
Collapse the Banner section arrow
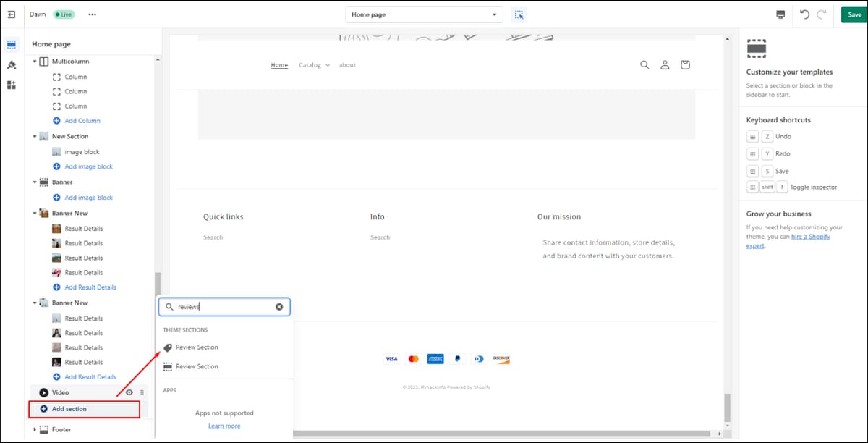tap(35, 182)
